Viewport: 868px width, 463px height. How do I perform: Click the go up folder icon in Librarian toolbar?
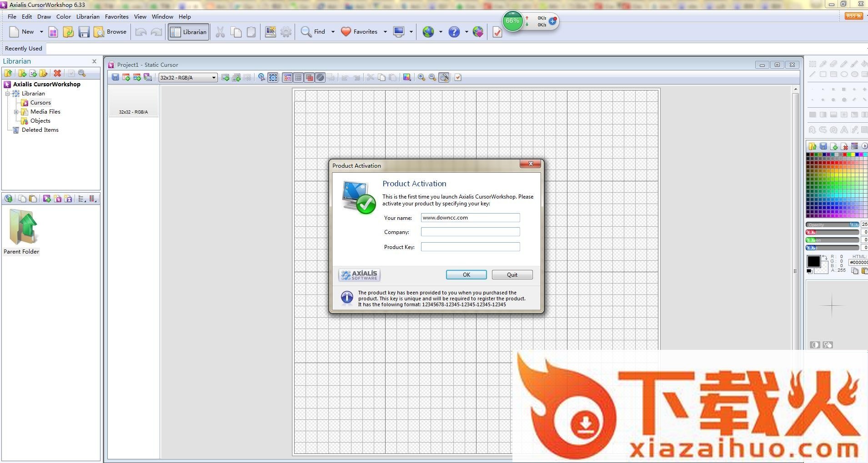8,73
